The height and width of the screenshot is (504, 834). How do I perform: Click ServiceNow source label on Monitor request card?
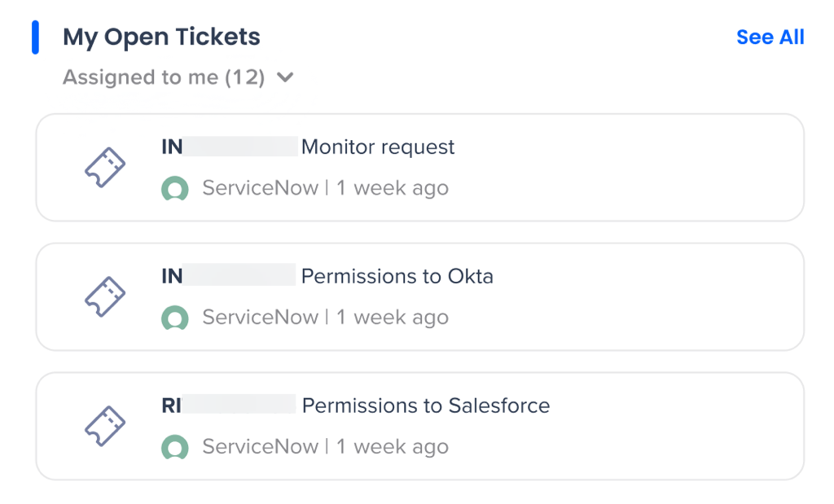click(x=260, y=189)
